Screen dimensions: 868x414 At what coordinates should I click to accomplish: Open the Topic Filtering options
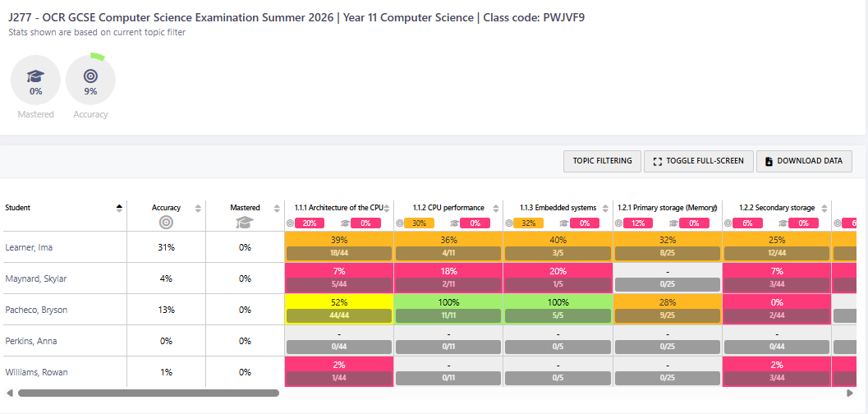click(x=602, y=161)
